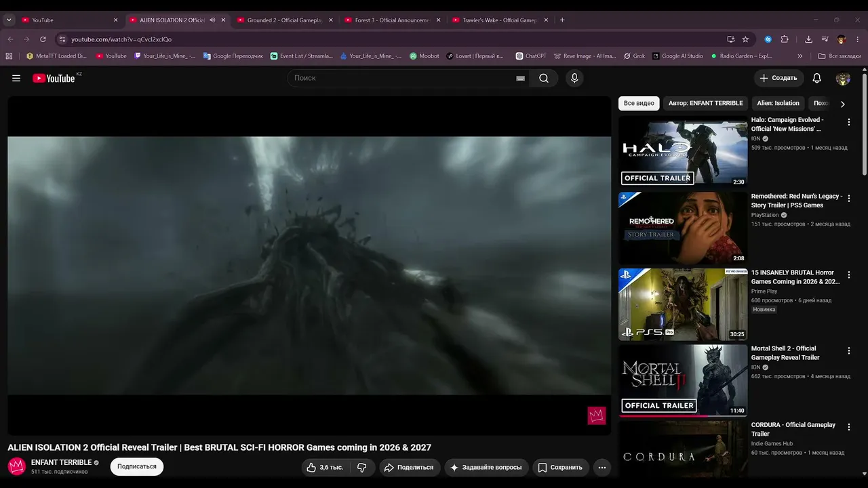Open the browser extensions puzzle menu
This screenshot has height=488, width=868.
pyautogui.click(x=785, y=39)
